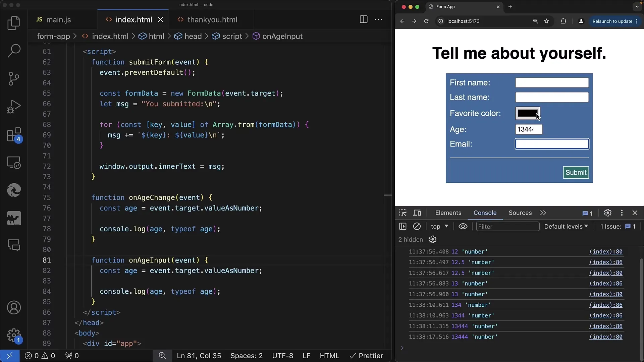Toggle the device toolbar icon
This screenshot has width=644, height=362.
pyautogui.click(x=417, y=213)
